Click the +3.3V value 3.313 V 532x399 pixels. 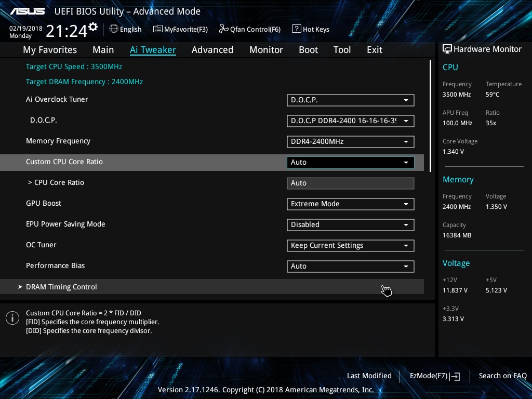(453, 319)
